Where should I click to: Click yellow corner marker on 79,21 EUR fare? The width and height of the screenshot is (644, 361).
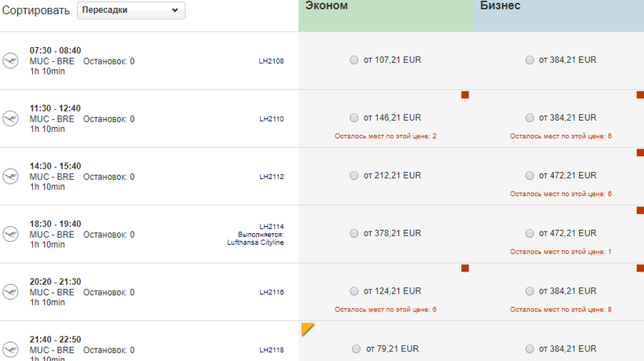click(x=307, y=328)
